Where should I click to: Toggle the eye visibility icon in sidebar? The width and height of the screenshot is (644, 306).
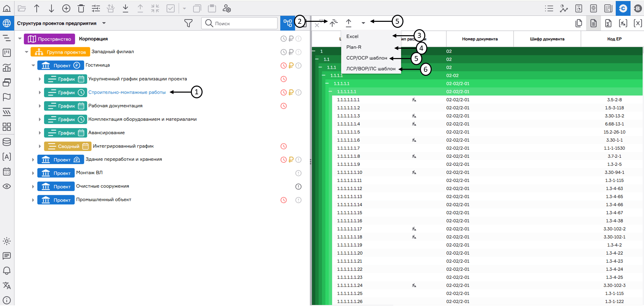tap(7, 187)
